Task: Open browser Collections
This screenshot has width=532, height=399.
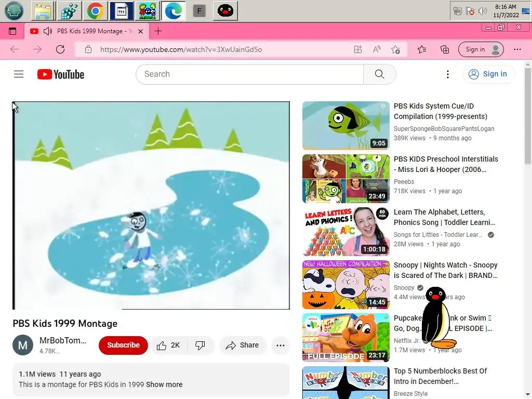Action: pyautogui.click(x=445, y=49)
